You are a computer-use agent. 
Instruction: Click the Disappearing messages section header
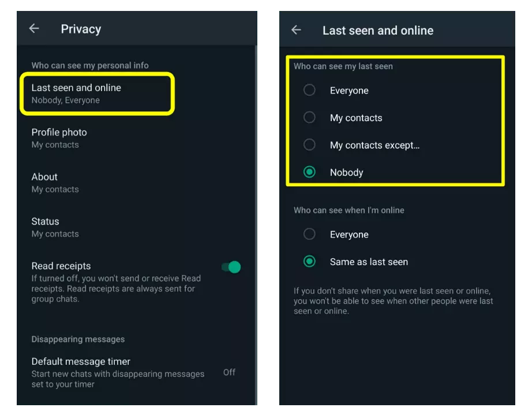point(78,339)
